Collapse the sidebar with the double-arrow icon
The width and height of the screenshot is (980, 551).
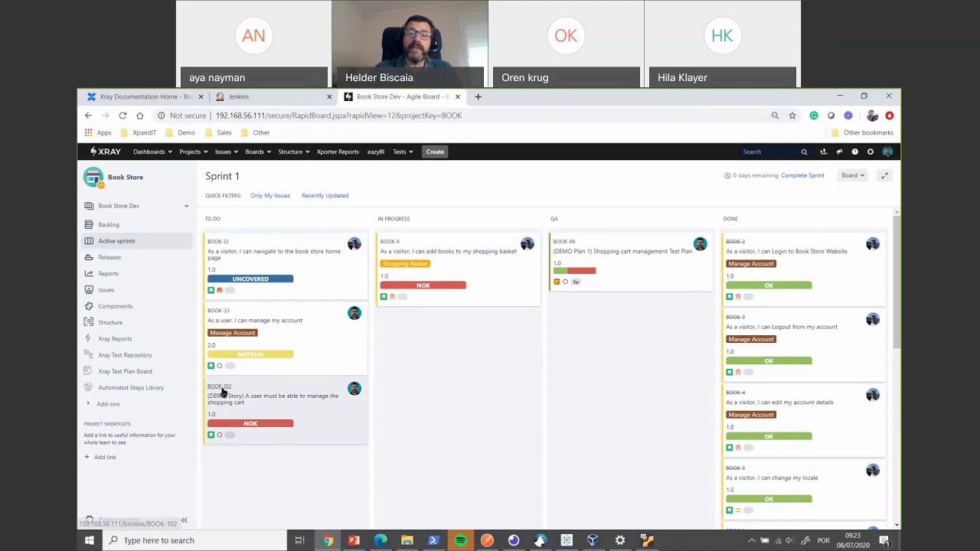(x=184, y=520)
